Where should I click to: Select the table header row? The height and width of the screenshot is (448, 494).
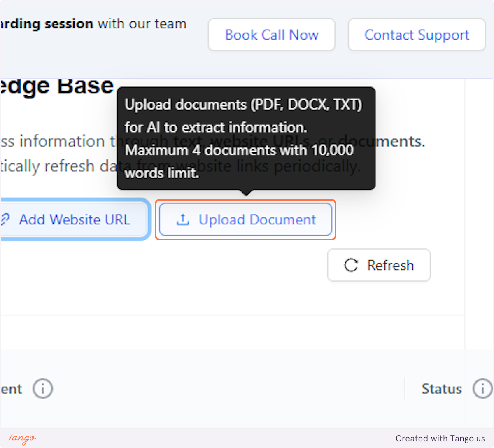point(247,388)
